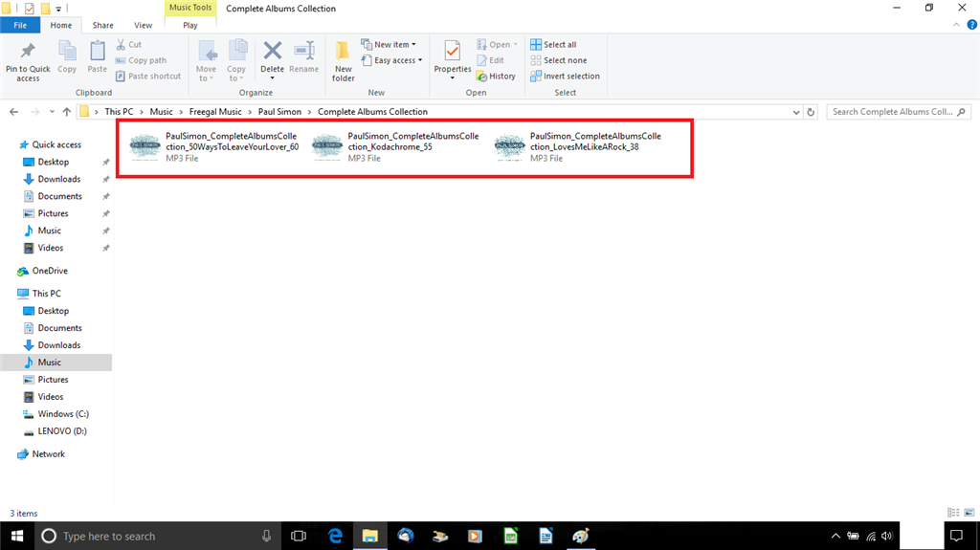Go back with the back arrow

[13, 112]
